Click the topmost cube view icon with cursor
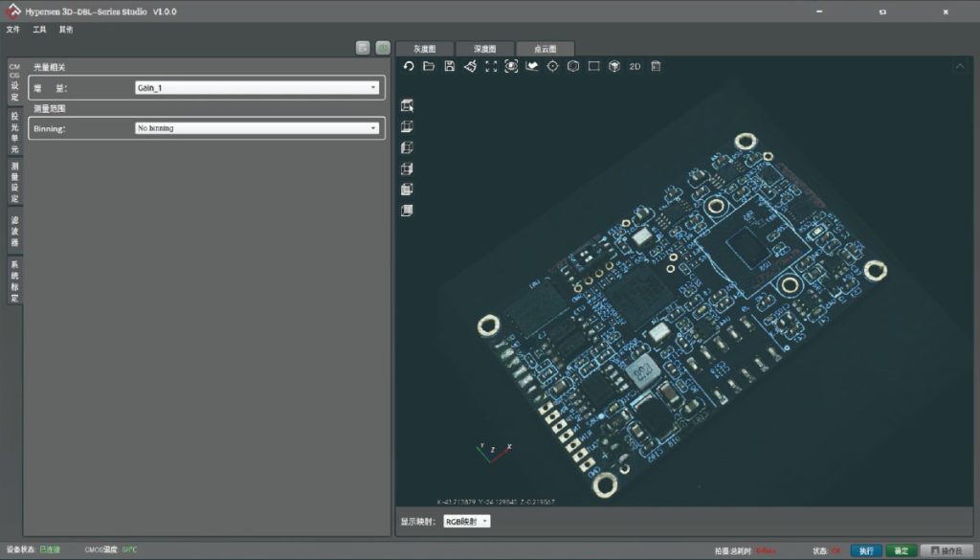Viewport: 980px width, 560px height. [407, 105]
